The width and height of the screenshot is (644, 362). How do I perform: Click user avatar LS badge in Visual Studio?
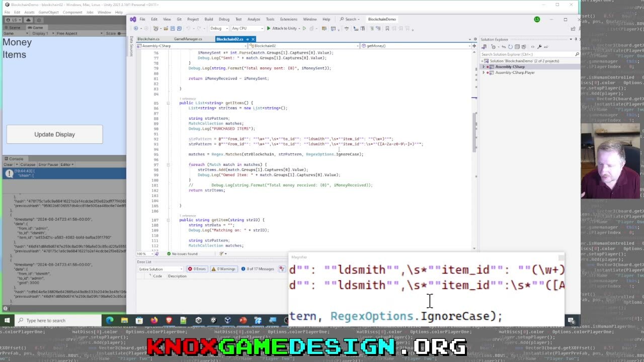(x=537, y=19)
